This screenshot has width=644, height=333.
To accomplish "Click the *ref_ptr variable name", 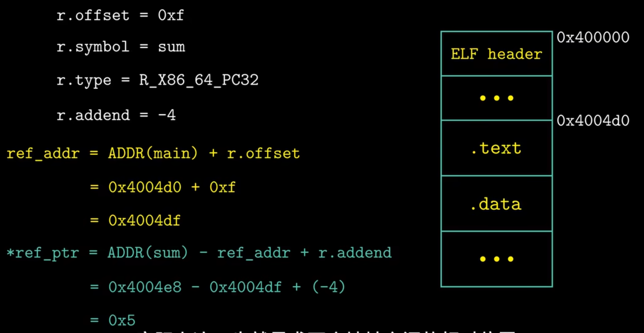I will pyautogui.click(x=43, y=253).
